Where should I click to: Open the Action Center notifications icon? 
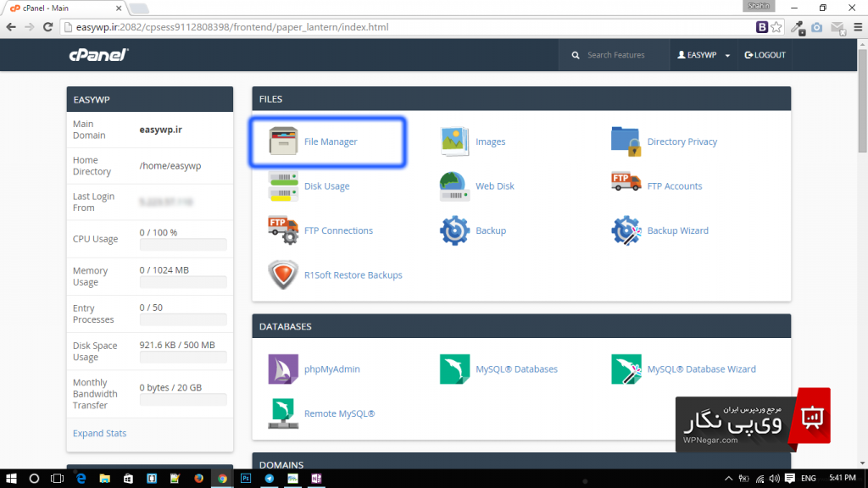(x=790, y=479)
